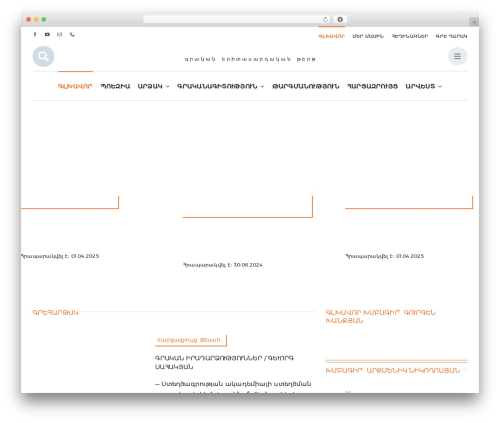Open ՀԱՐՑԱԶՐՈՒՅՑ in the main navigation

[372, 86]
